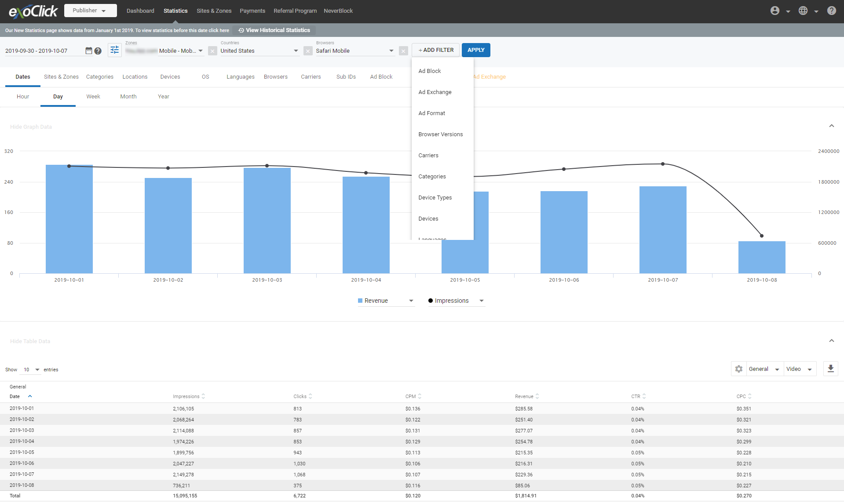
Task: Switch to the Browsers tab
Action: coord(275,77)
